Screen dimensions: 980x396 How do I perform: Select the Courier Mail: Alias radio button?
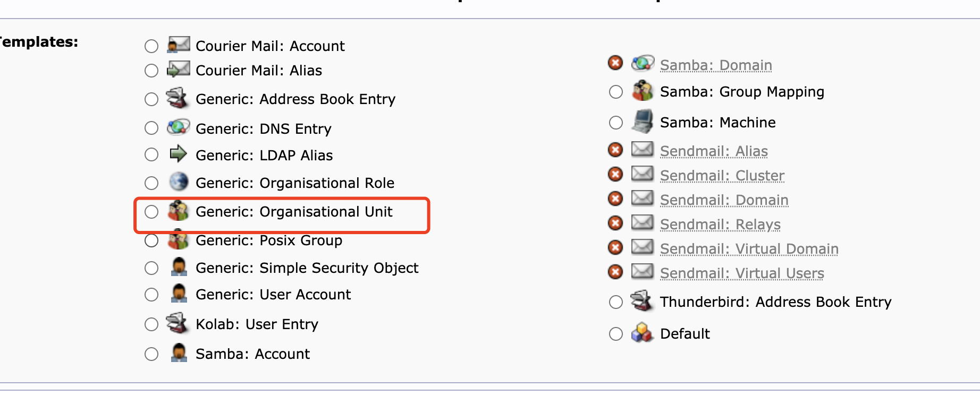[x=151, y=71]
